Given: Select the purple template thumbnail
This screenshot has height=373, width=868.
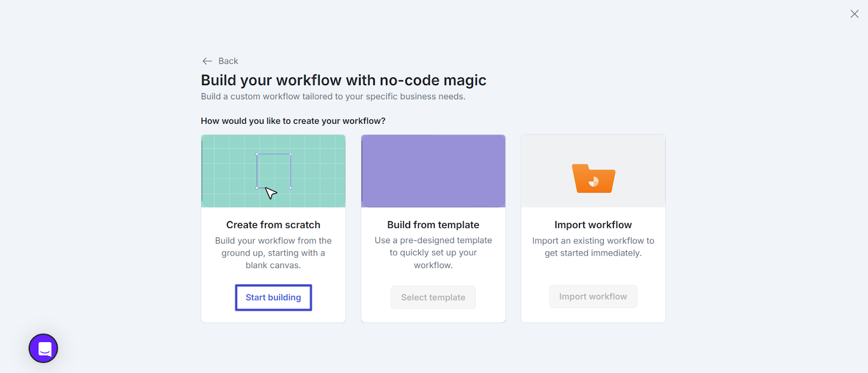Looking at the screenshot, I should [x=433, y=171].
